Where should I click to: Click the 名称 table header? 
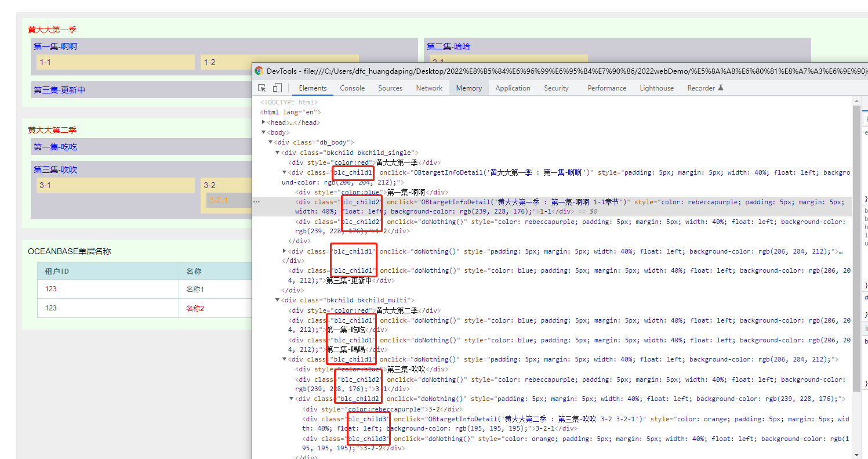[x=216, y=271]
